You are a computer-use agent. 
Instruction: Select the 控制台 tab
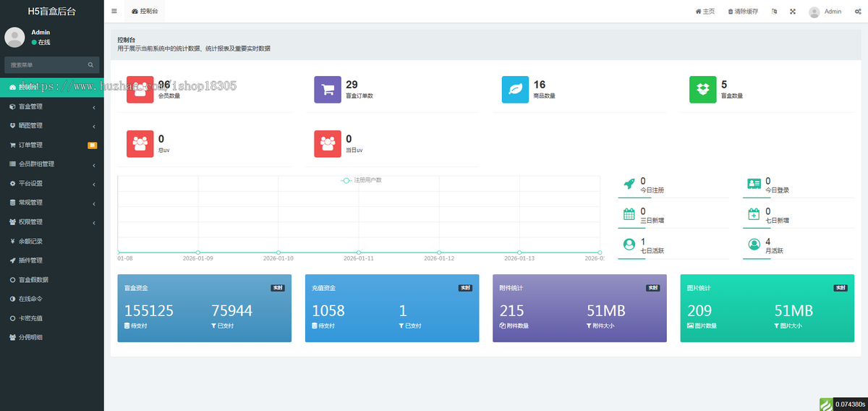145,12
